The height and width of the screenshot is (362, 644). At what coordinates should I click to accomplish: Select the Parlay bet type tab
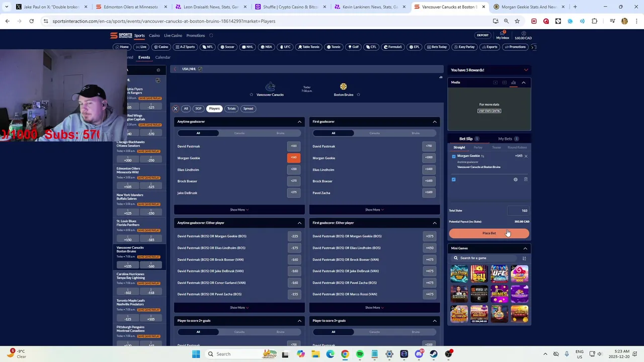478,147
